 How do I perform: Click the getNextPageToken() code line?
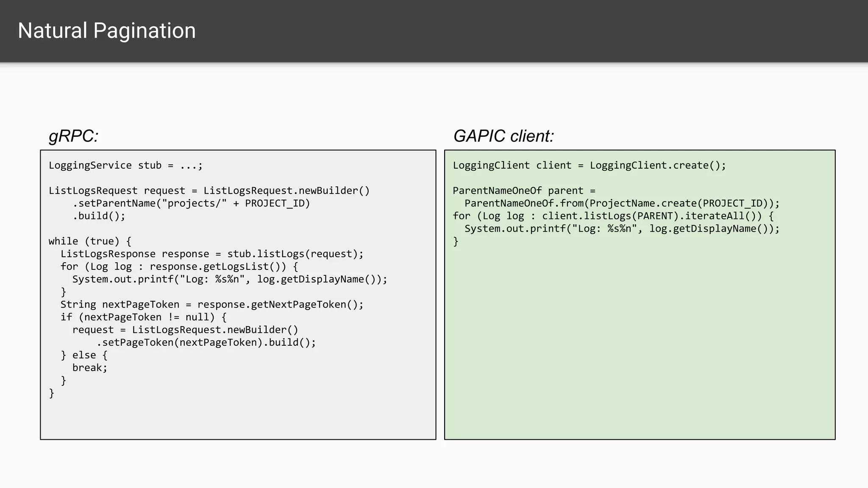coord(212,305)
